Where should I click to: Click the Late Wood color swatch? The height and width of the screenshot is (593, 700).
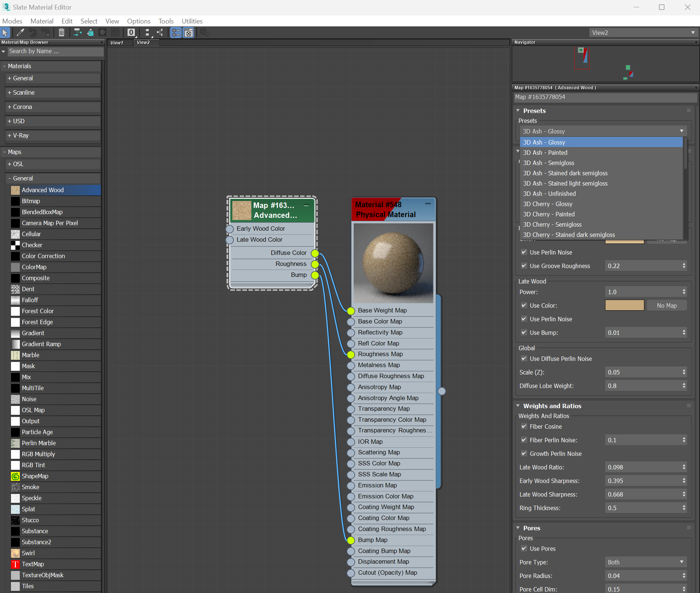(x=624, y=305)
